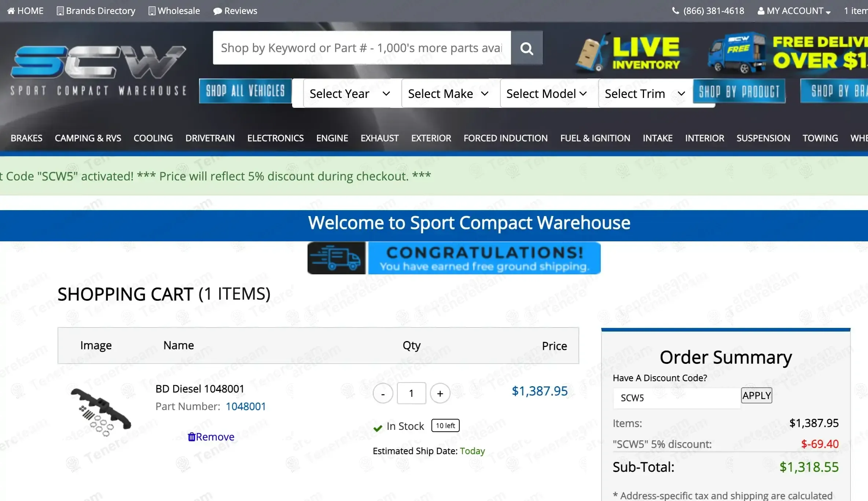
Task: Open the INTERIOR category
Action: click(705, 138)
